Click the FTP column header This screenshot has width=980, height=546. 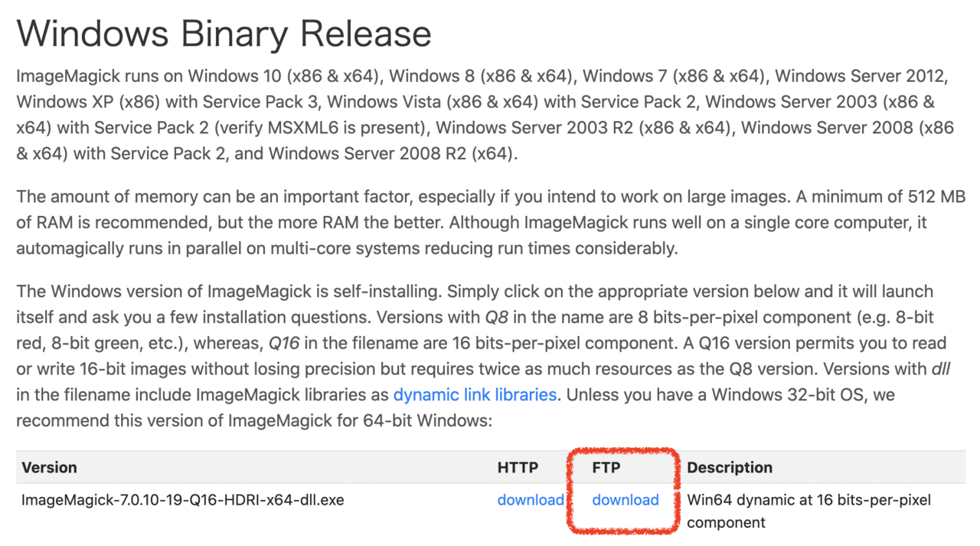[x=608, y=467]
